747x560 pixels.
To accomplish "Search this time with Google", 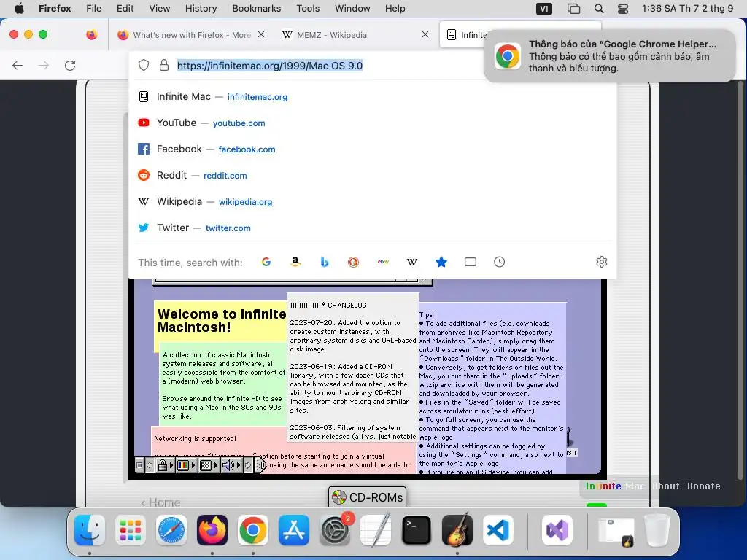I will (266, 262).
